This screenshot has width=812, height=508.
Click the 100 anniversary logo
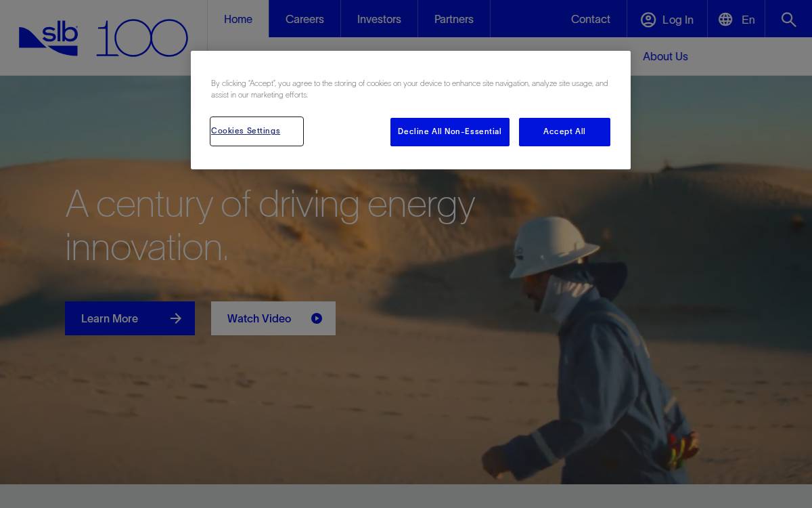click(142, 38)
